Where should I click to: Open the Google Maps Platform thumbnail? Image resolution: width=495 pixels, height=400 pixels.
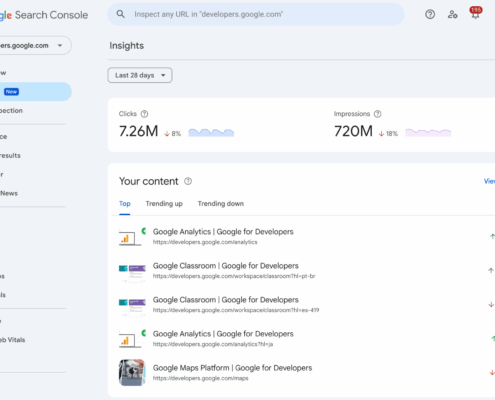(132, 372)
